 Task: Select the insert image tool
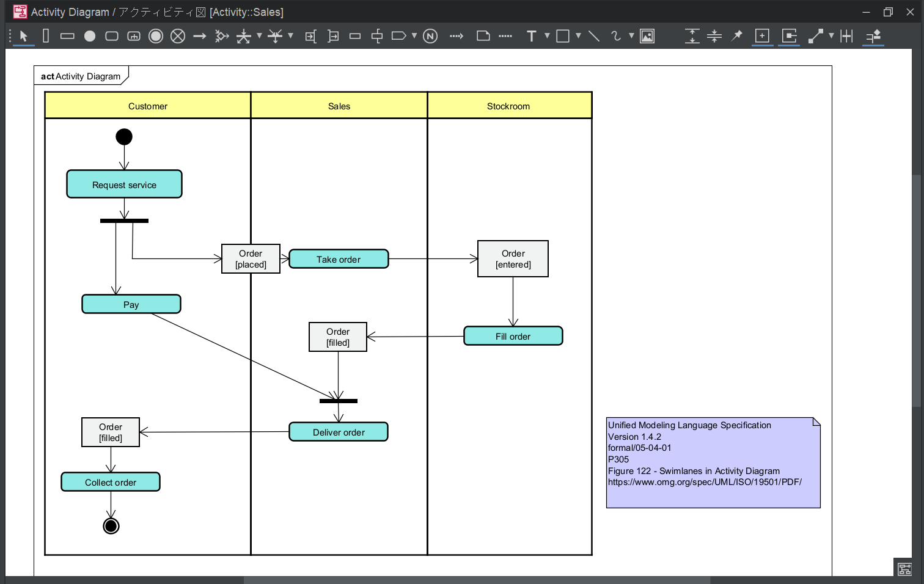(x=647, y=36)
